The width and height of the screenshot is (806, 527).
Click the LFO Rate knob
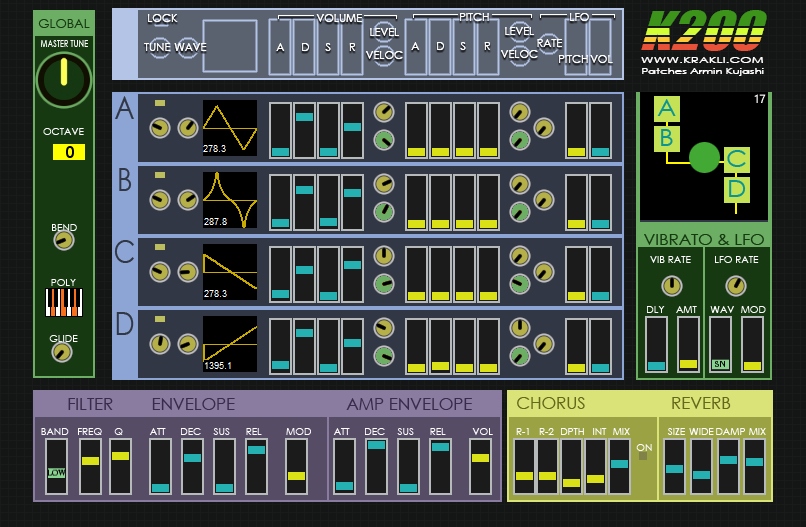[x=736, y=285]
